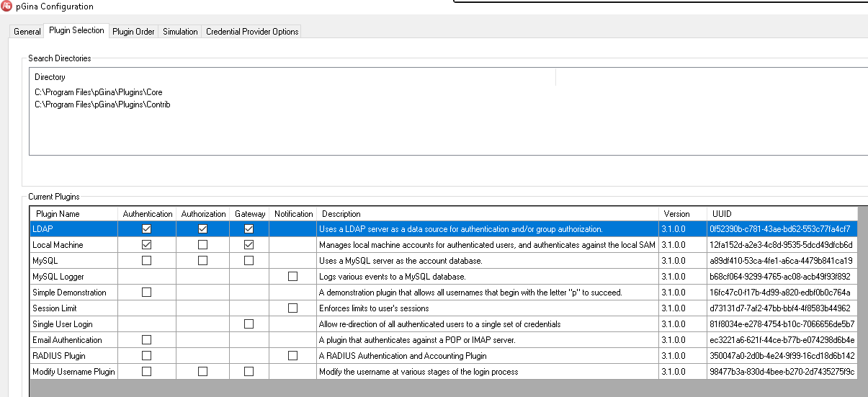Enable Local Machine Authorization checkbox
Viewport: 868px width, 397px height.
(202, 245)
